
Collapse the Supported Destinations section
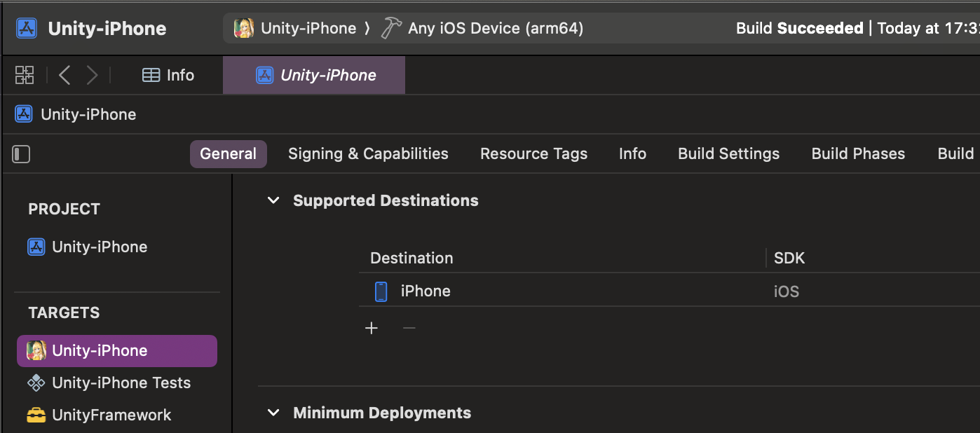pos(273,201)
